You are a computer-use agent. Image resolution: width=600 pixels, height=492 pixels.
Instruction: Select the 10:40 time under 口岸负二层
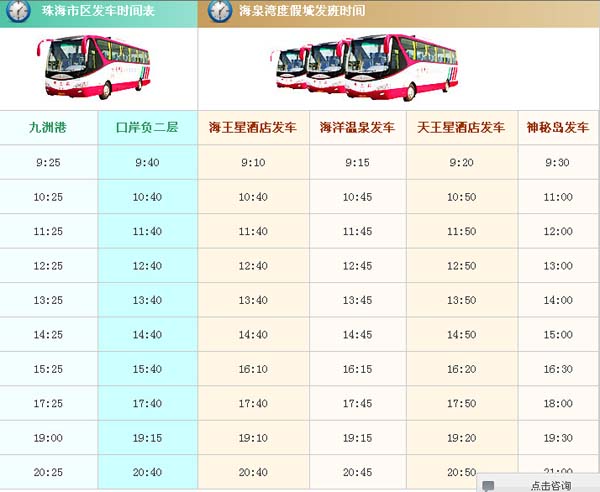[x=147, y=197]
